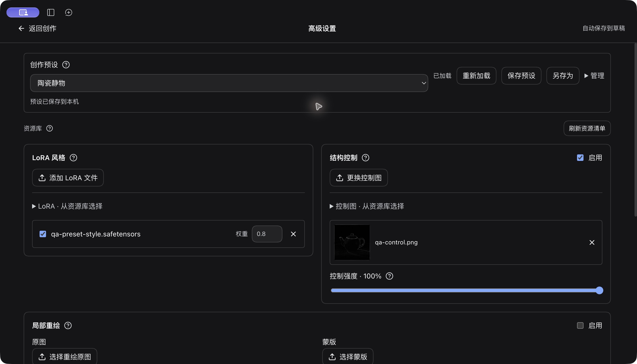Click 更换控制图 button
The image size is (637, 364).
(x=359, y=178)
